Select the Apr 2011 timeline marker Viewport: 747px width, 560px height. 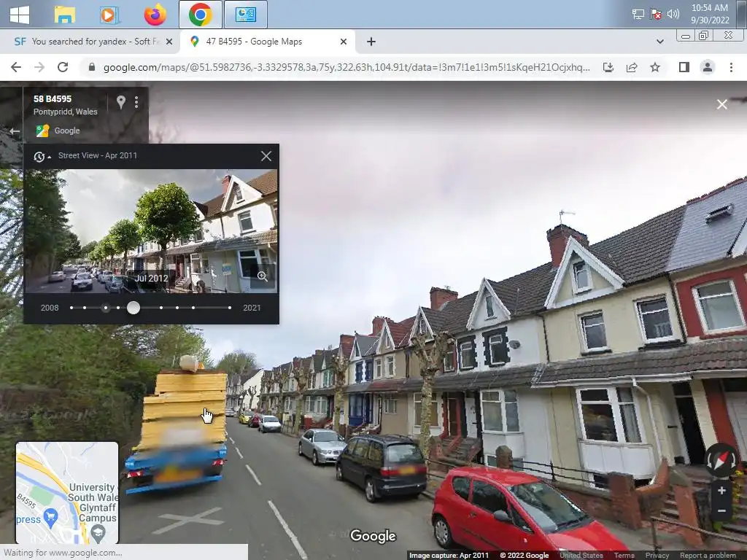pos(106,308)
